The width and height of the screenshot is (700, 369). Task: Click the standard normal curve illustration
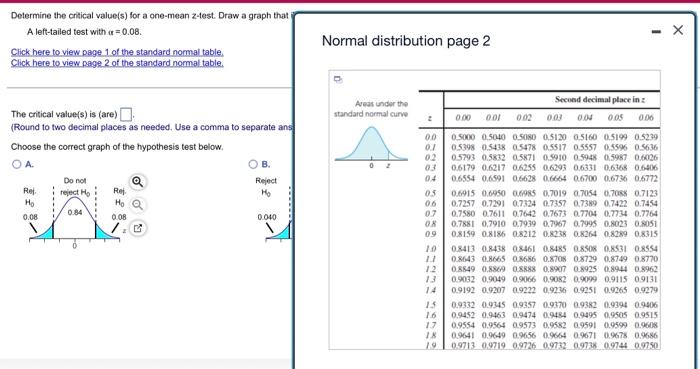tap(371, 144)
